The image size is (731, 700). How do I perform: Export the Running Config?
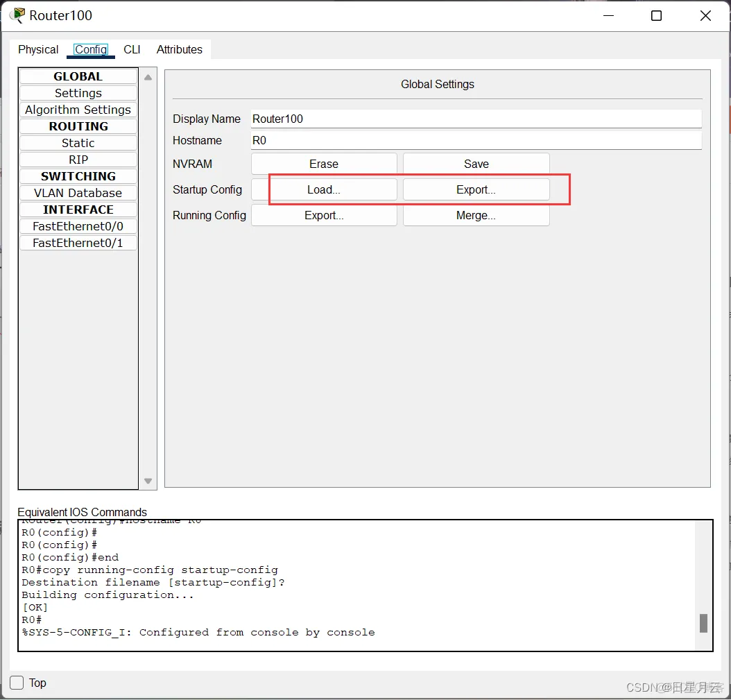[324, 216]
